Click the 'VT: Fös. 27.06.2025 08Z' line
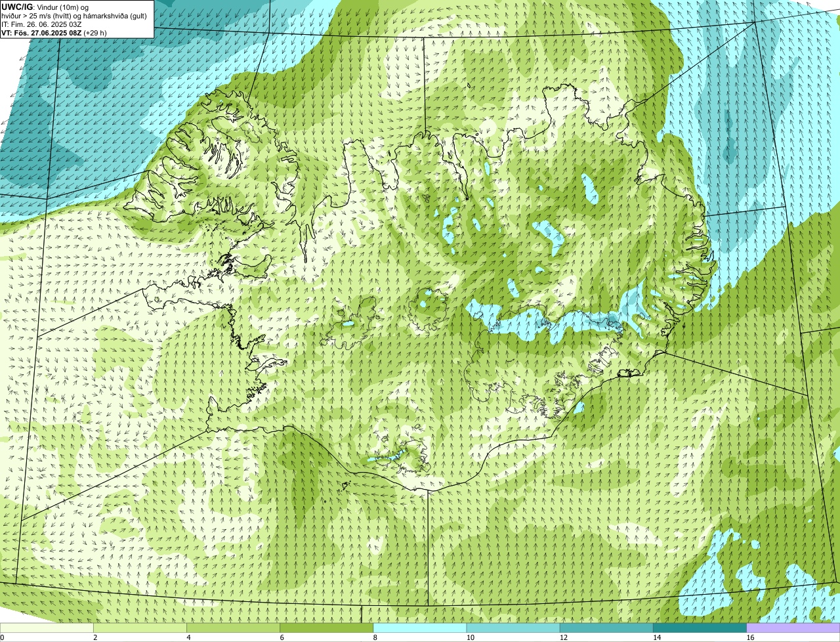 pyautogui.click(x=54, y=32)
